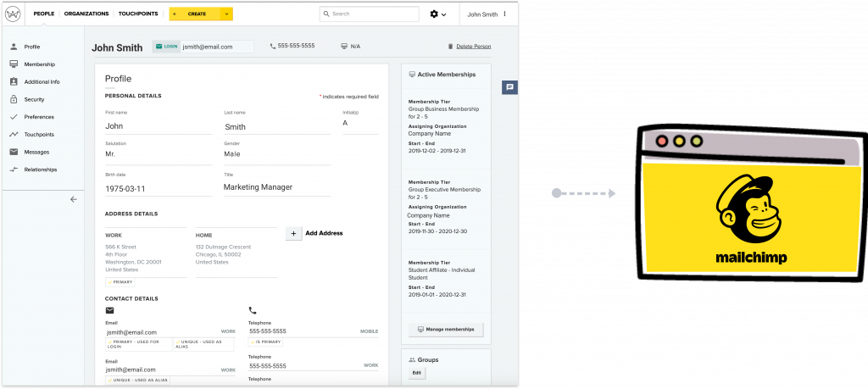Open the ORGANIZATIONS tab

point(86,14)
